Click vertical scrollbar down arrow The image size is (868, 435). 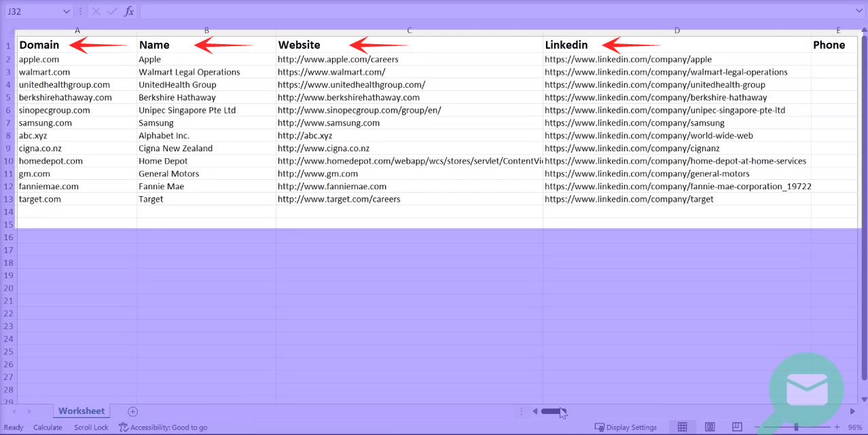[x=863, y=400]
